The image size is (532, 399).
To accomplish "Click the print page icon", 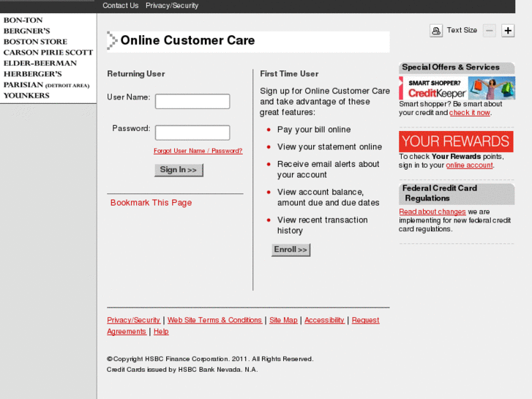I will tap(436, 31).
